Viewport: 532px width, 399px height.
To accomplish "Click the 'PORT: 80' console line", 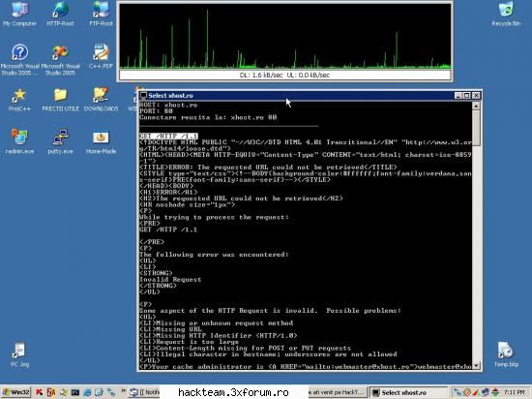I will [x=156, y=111].
